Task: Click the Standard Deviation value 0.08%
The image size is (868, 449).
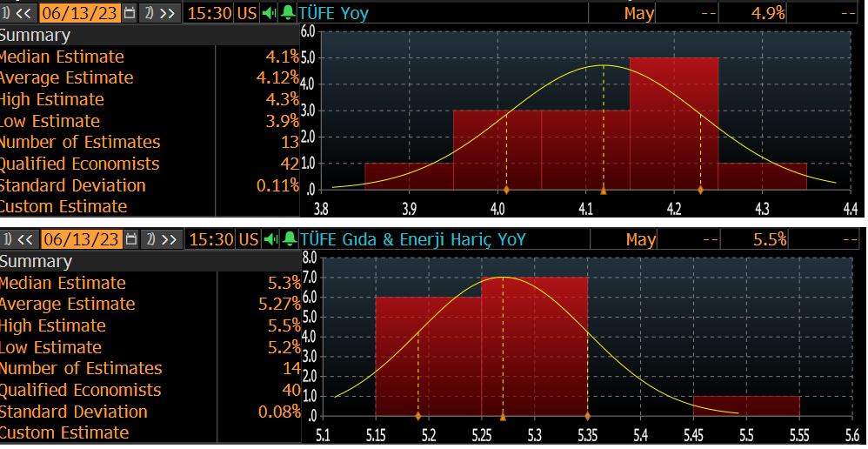Action: 279,412
